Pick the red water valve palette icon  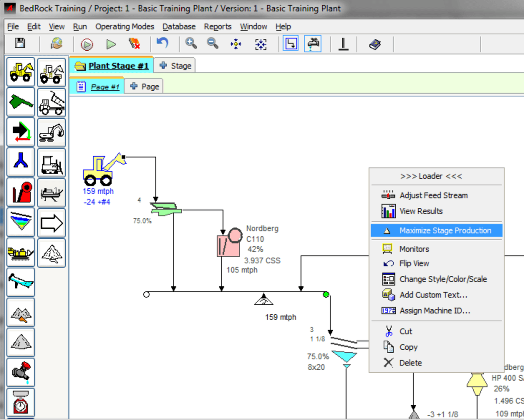click(21, 372)
